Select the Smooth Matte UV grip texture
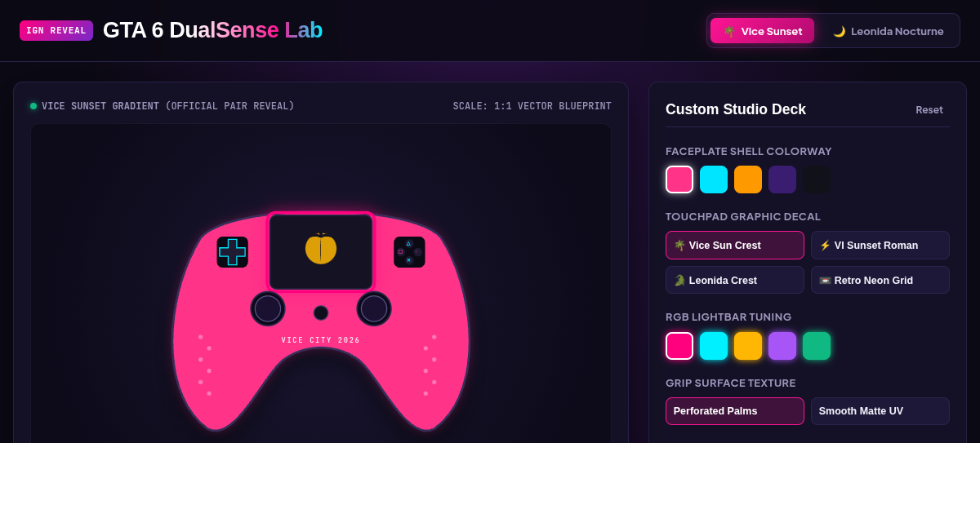The width and height of the screenshot is (980, 514). [880, 411]
